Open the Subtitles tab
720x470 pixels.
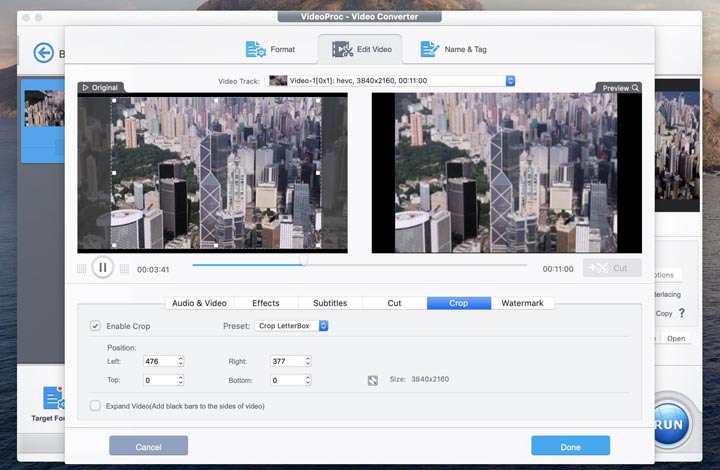tap(330, 303)
